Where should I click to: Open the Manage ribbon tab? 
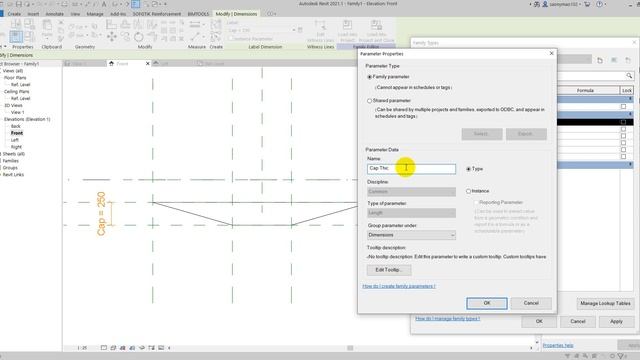pos(95,14)
